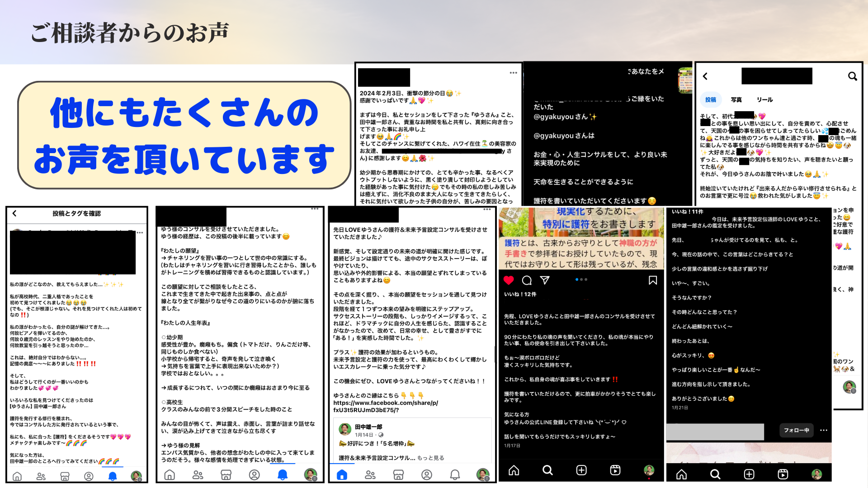Click the いいね!12件 likes count
This screenshot has height=488, width=868.
click(x=520, y=294)
